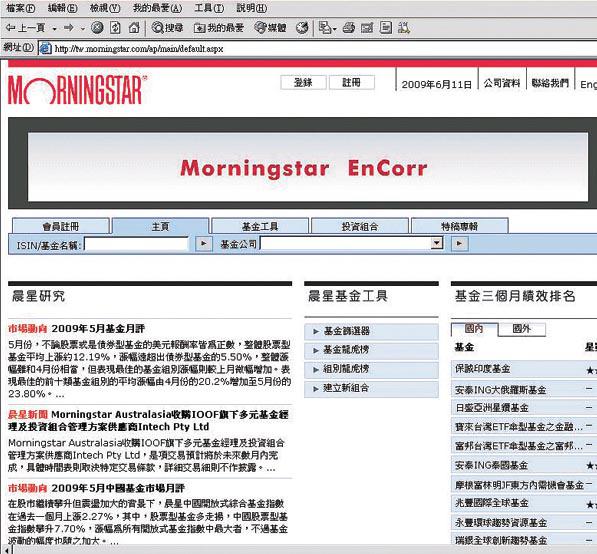Open the 編輯(E) menu

[62, 8]
